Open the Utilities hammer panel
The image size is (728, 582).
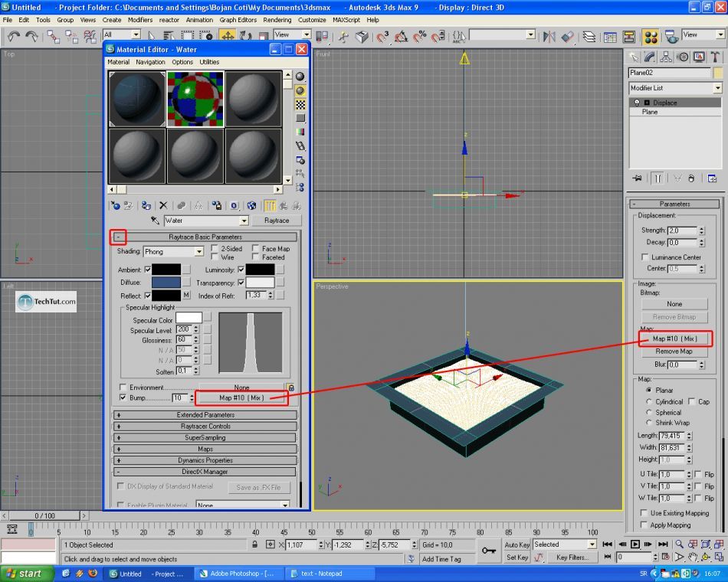click(x=715, y=57)
